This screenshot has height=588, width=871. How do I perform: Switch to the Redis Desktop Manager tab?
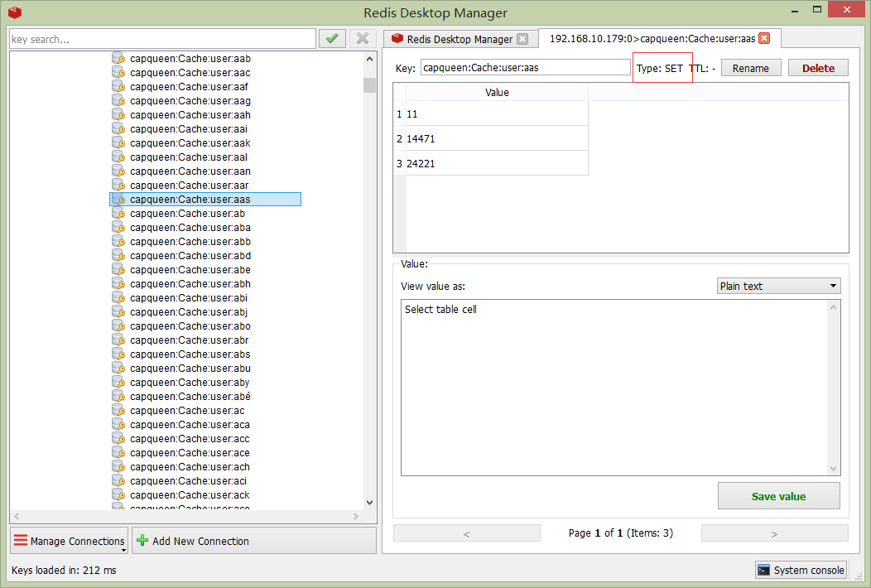click(460, 39)
